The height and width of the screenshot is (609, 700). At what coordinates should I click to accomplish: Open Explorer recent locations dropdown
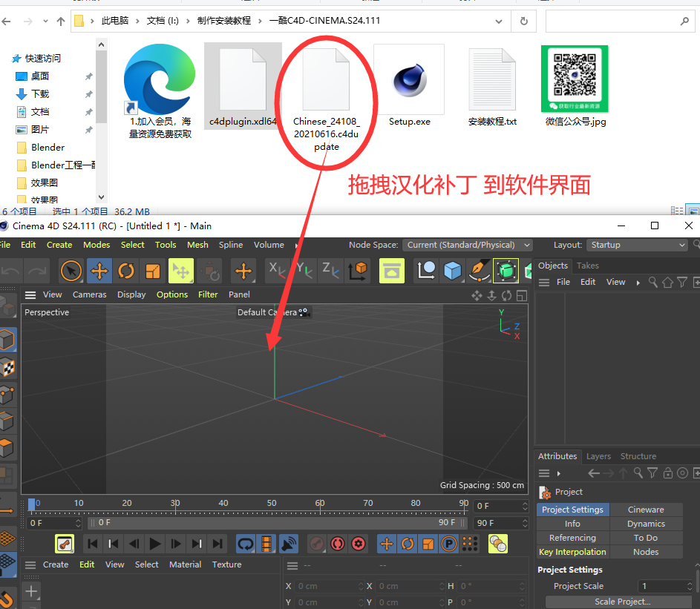coord(45,21)
